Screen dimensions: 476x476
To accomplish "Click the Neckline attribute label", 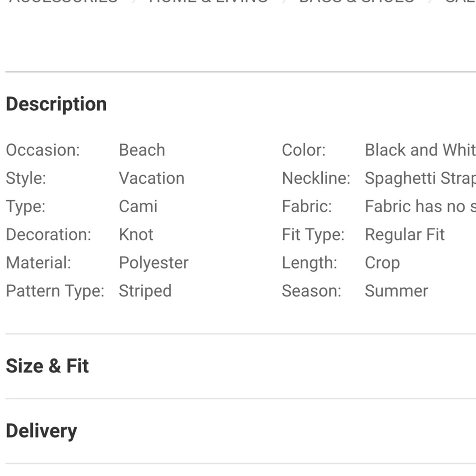I will pyautogui.click(x=316, y=178).
